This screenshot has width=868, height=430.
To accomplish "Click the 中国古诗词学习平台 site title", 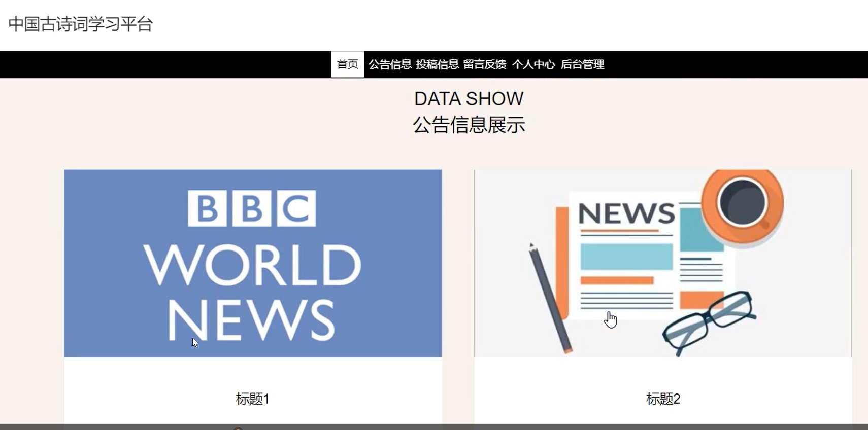I will [x=81, y=24].
